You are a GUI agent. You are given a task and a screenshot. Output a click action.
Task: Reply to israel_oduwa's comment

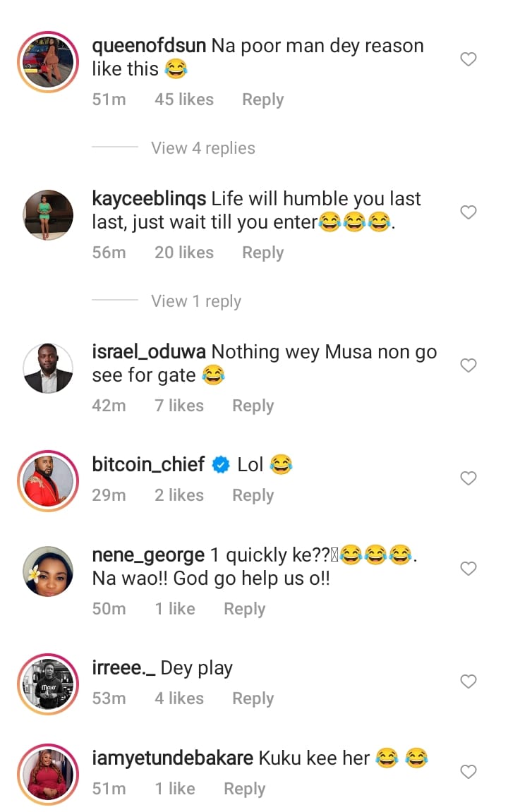[253, 406]
